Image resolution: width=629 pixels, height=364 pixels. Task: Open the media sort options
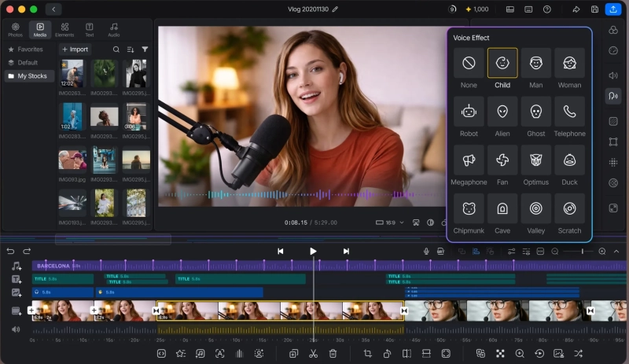[x=131, y=50]
